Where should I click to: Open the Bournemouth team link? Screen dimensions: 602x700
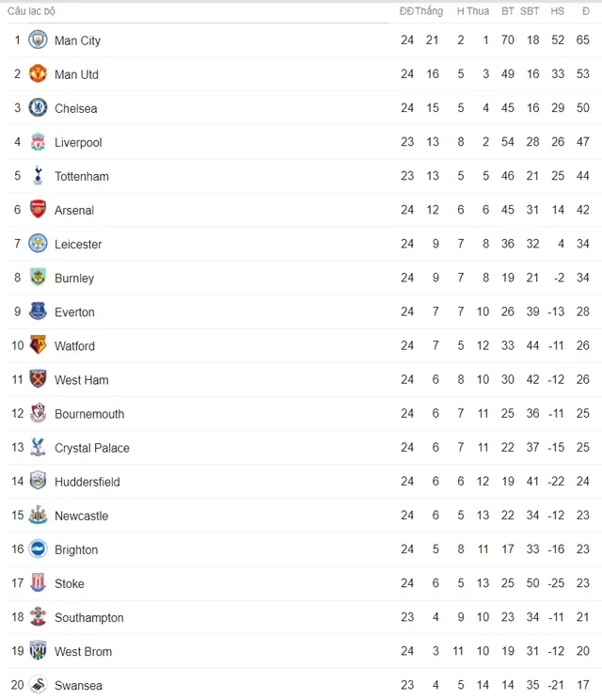click(x=89, y=414)
